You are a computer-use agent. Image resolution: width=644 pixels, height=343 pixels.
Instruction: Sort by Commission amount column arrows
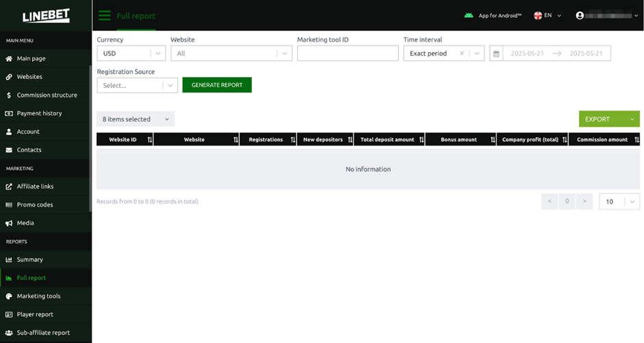(636, 140)
